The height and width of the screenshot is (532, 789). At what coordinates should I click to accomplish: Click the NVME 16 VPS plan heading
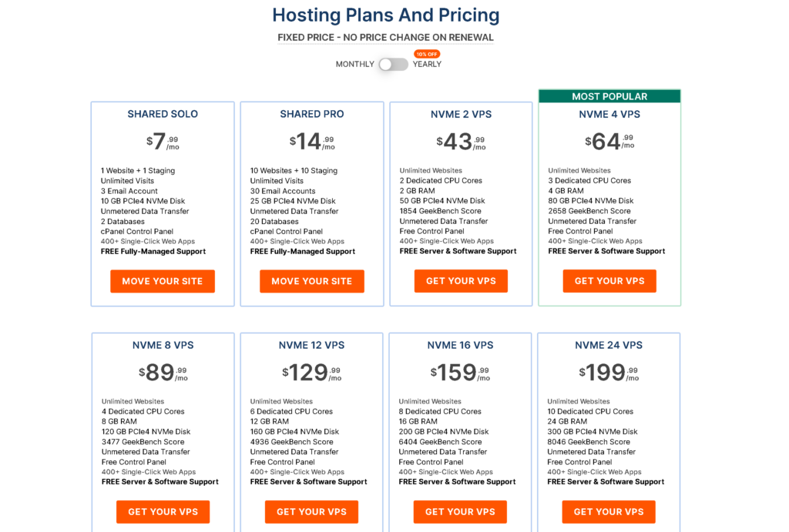tap(460, 345)
